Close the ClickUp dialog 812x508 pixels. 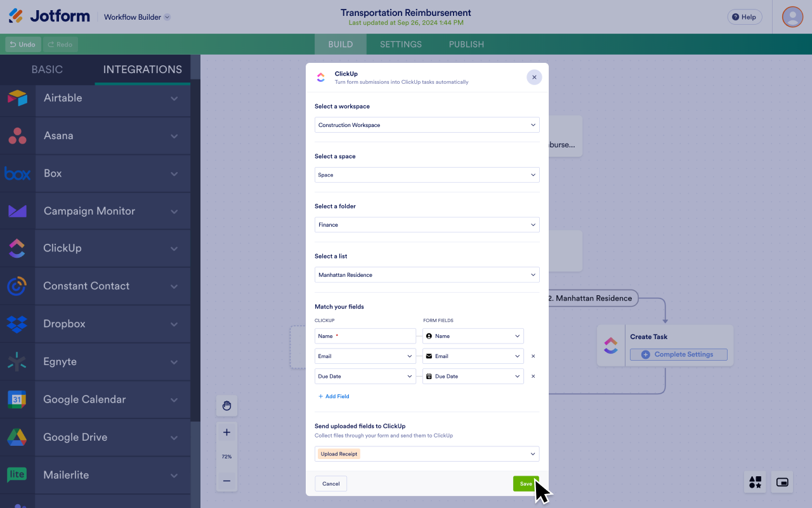534,77
